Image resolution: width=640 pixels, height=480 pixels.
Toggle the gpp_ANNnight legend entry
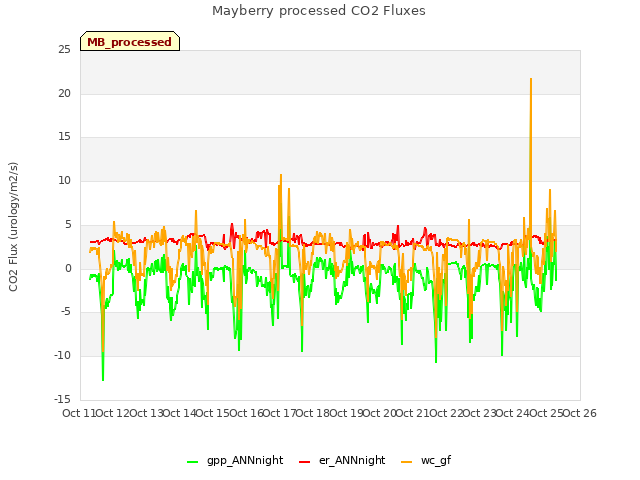coord(235,460)
